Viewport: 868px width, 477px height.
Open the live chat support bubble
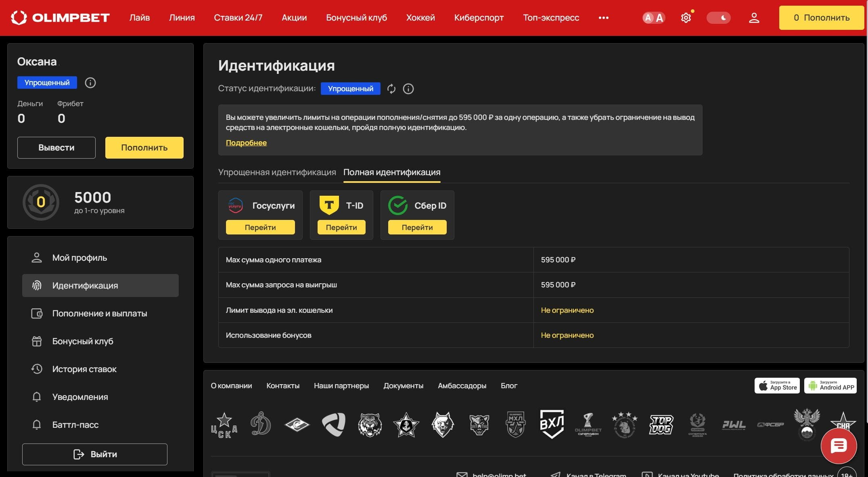tap(839, 446)
